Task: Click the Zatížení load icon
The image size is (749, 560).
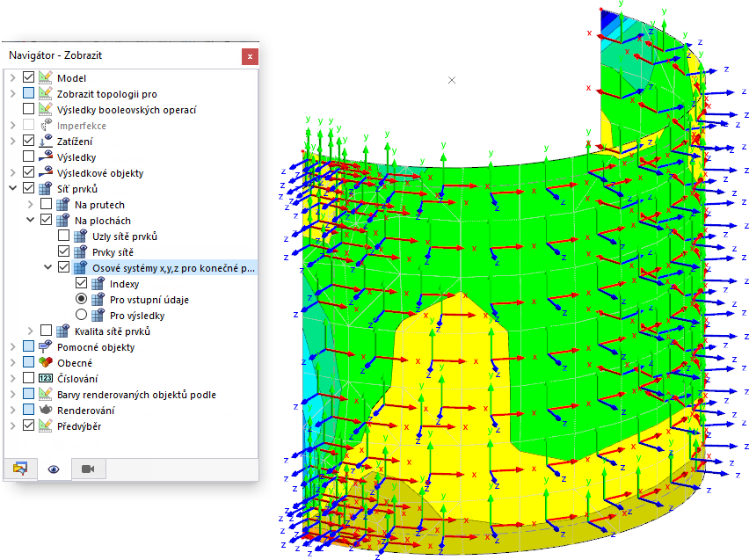Action: pos(46,142)
